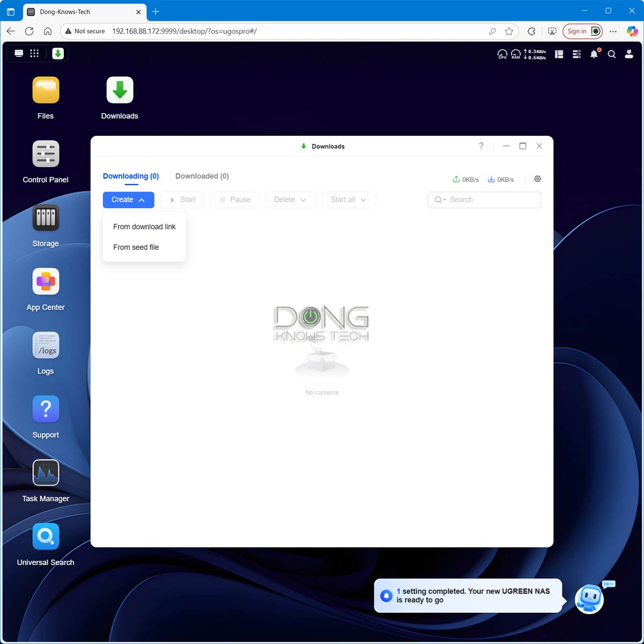Screen dimensions: 644x644
Task: Go to the browser home page
Action: 48,31
